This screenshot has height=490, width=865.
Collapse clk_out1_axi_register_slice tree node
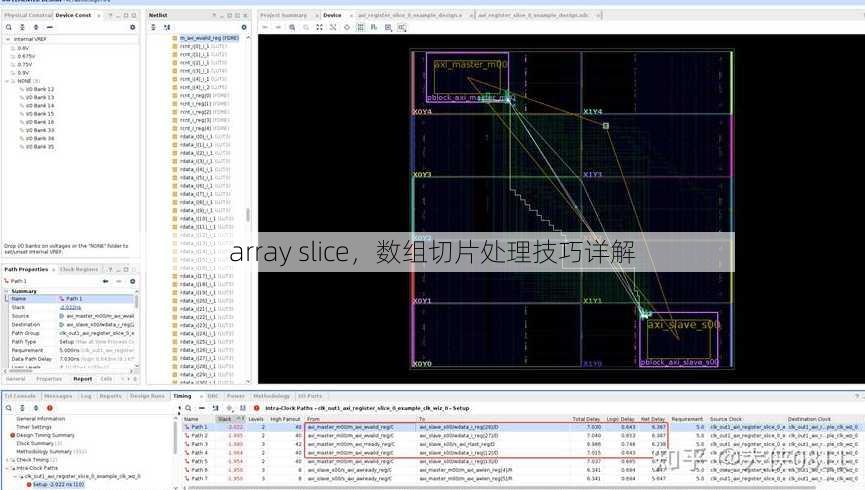pyautogui.click(x=15, y=476)
